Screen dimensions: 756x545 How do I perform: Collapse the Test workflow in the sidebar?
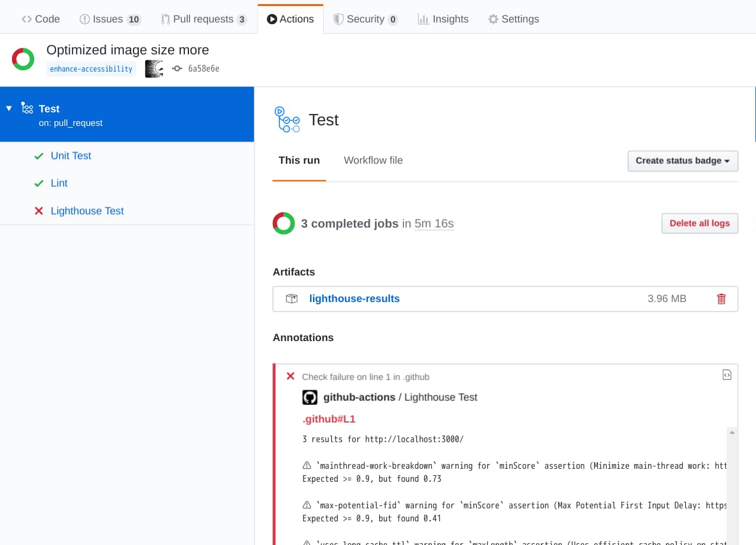tap(8, 108)
